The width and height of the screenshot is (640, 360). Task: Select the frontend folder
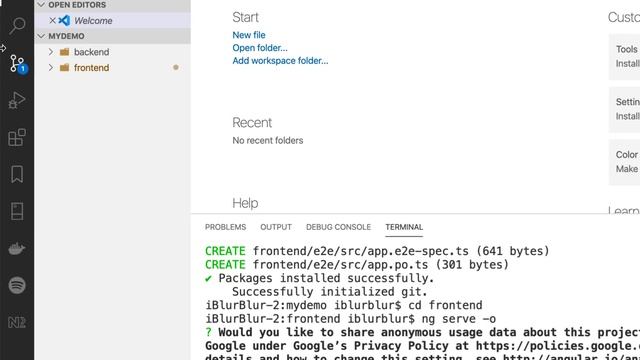point(112,67)
